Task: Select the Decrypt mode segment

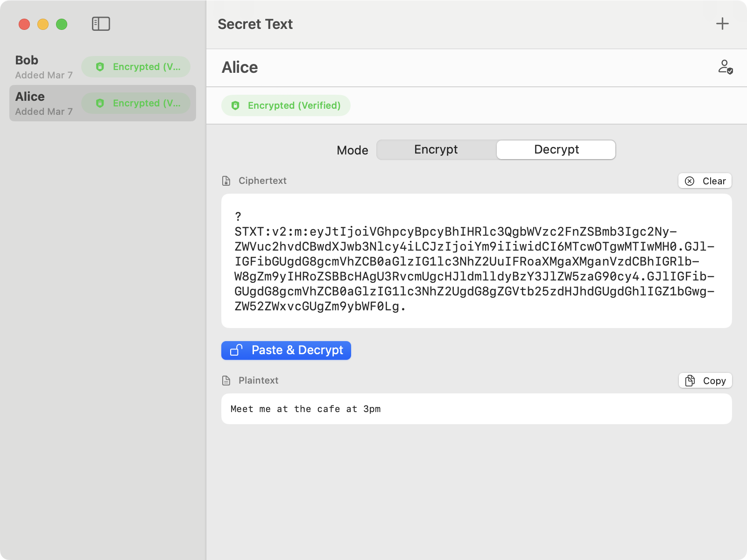Action: [x=556, y=150]
